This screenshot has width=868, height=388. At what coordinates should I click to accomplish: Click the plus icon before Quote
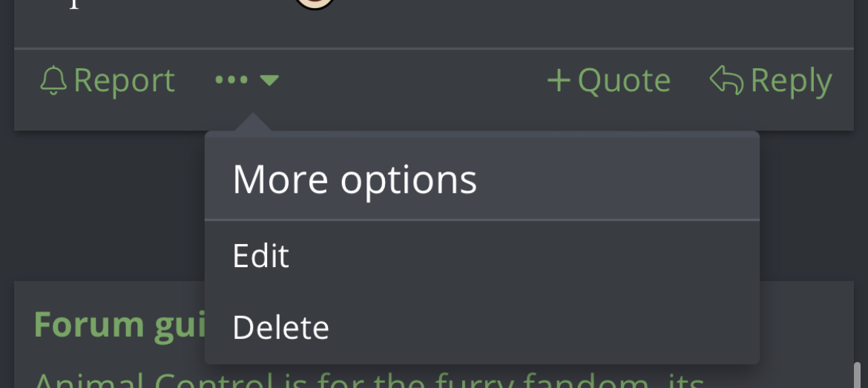[559, 81]
